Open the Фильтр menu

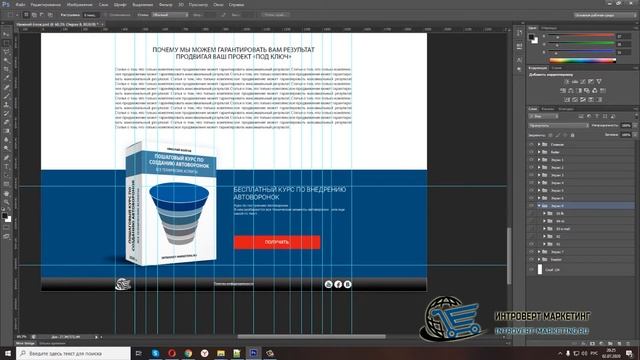(165, 4)
